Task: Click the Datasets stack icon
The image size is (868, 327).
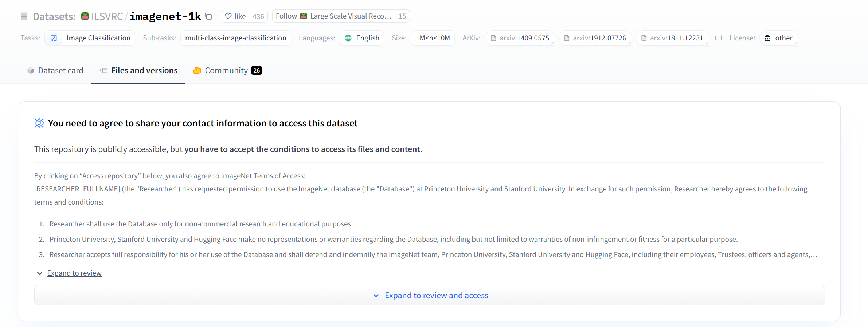Action: coord(24,16)
